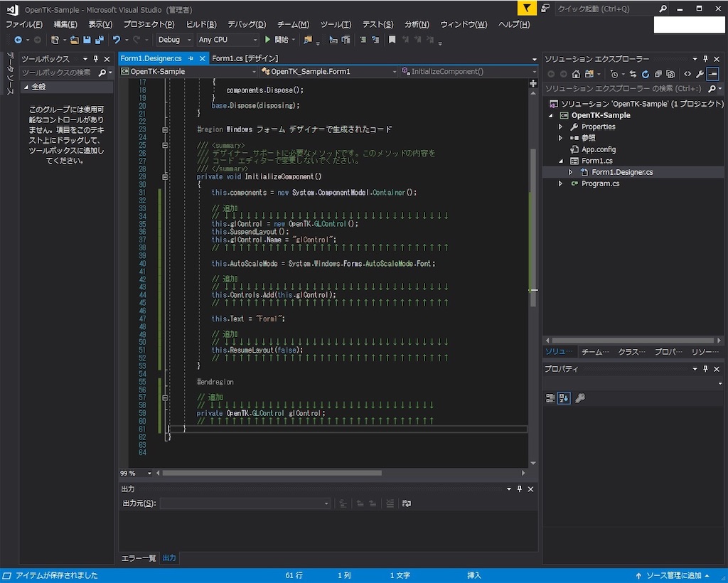
Task: Switch Properties to alphabetical sort
Action: click(564, 398)
